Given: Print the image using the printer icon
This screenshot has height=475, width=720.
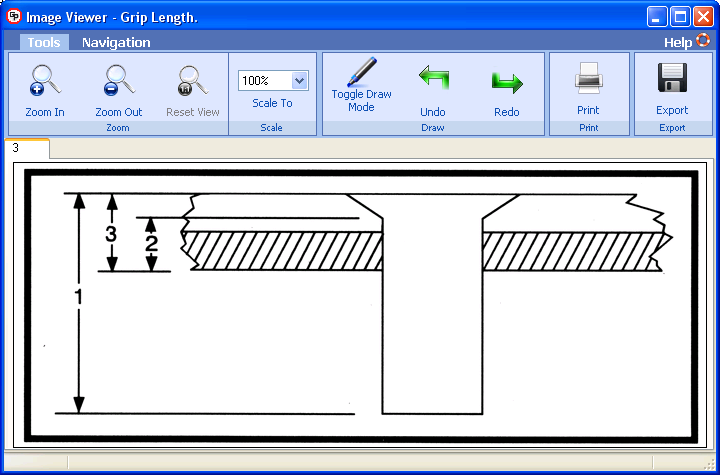Looking at the screenshot, I should [x=588, y=78].
